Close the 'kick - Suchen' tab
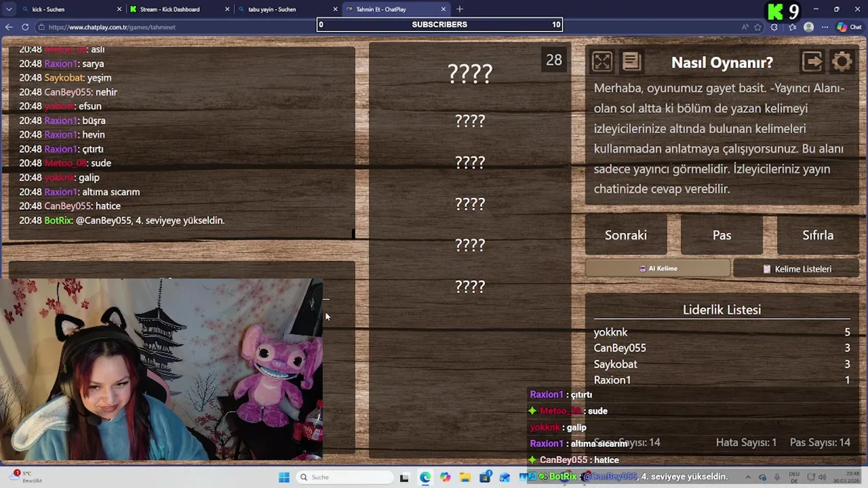The image size is (868, 488). [x=119, y=9]
